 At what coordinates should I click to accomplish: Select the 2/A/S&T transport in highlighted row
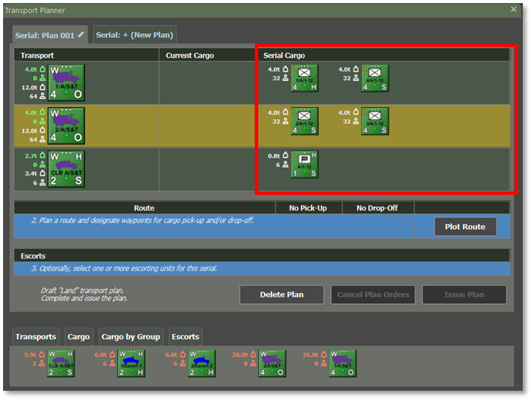(x=66, y=122)
